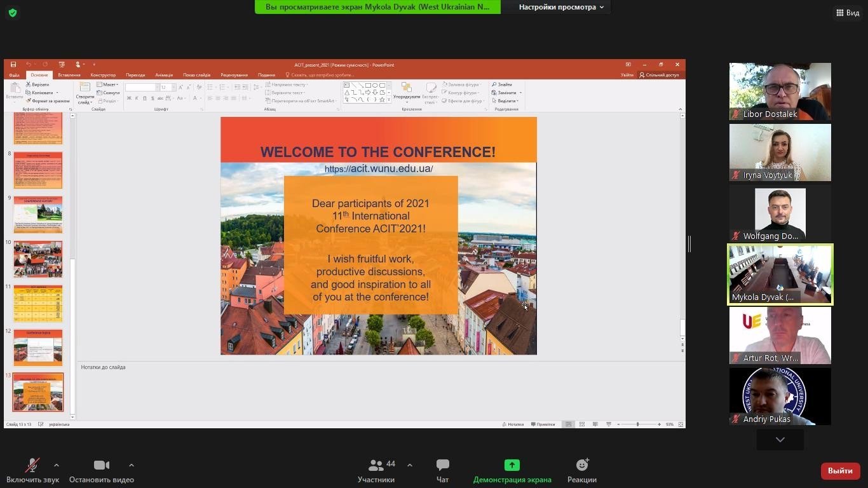The height and width of the screenshot is (488, 868).
Task: Switch to the Вставлення ribbon tab
Action: click(69, 75)
